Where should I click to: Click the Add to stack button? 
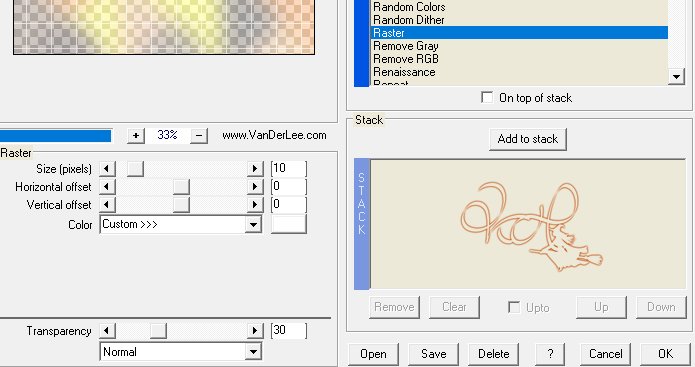tap(527, 139)
